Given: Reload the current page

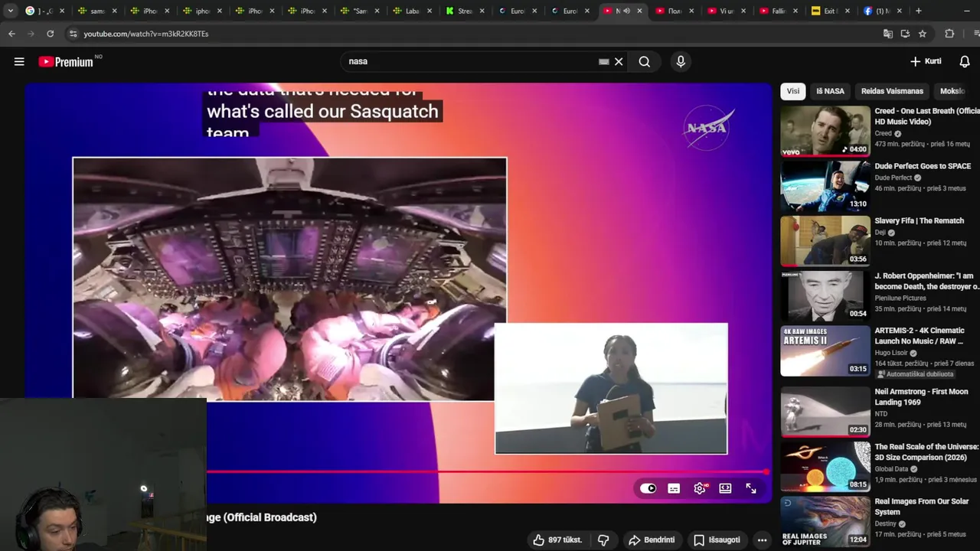Looking at the screenshot, I should 51,34.
